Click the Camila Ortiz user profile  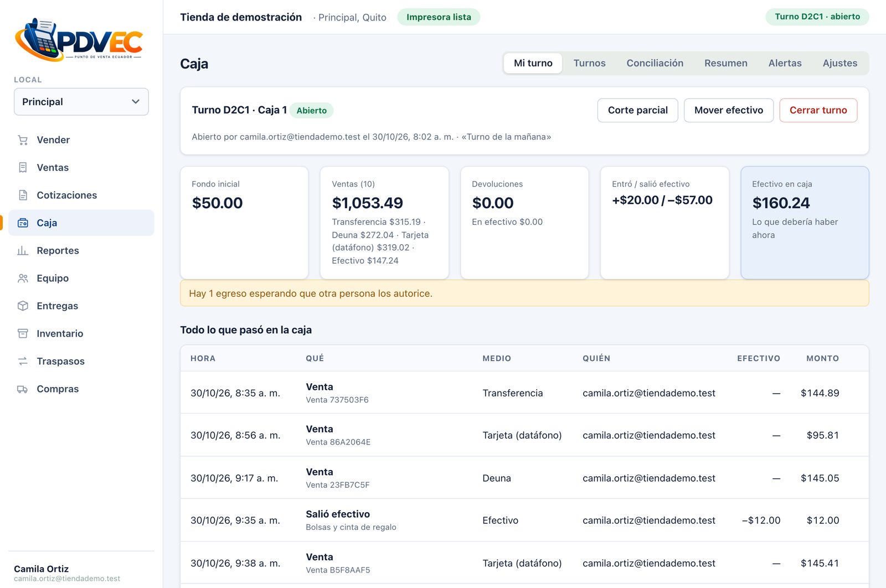(67, 573)
